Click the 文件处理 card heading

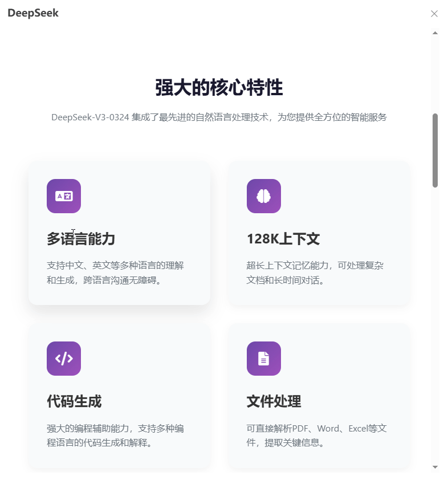click(x=274, y=401)
